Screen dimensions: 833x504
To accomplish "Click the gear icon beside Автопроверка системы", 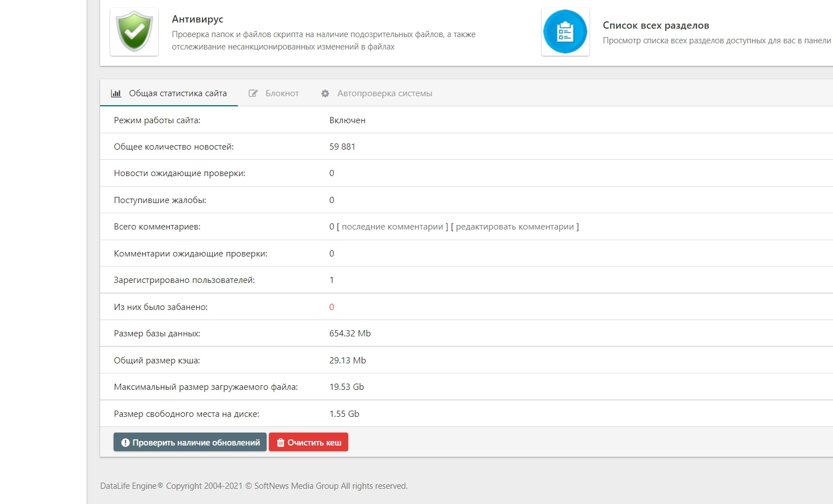I will (x=325, y=93).
